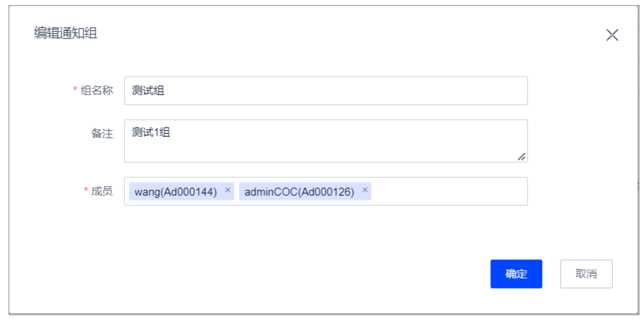This screenshot has height=319, width=644.
Task: Select the wang(Ad000144) tag label
Action: click(175, 192)
